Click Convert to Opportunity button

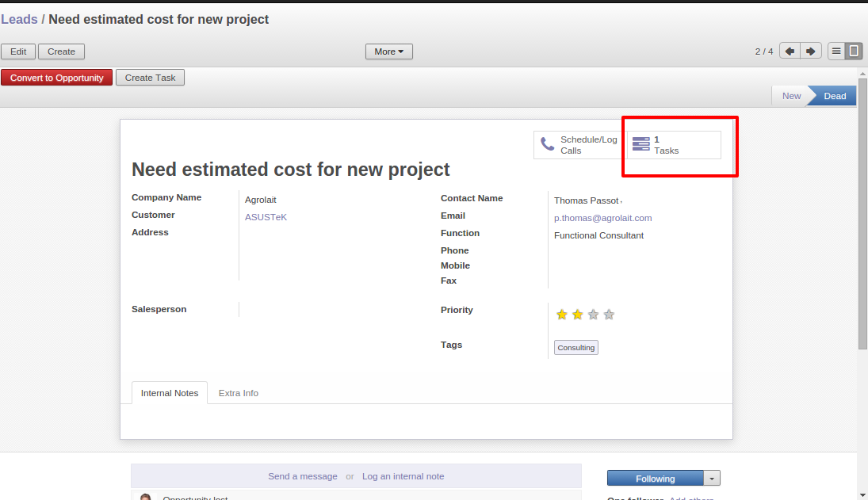coord(56,78)
